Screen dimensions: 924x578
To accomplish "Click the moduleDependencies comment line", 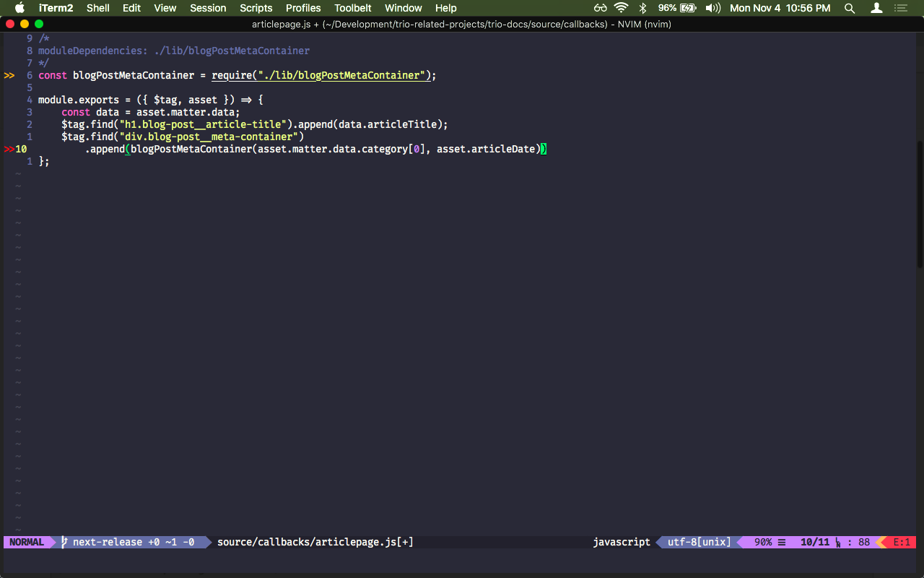I will click(x=174, y=51).
